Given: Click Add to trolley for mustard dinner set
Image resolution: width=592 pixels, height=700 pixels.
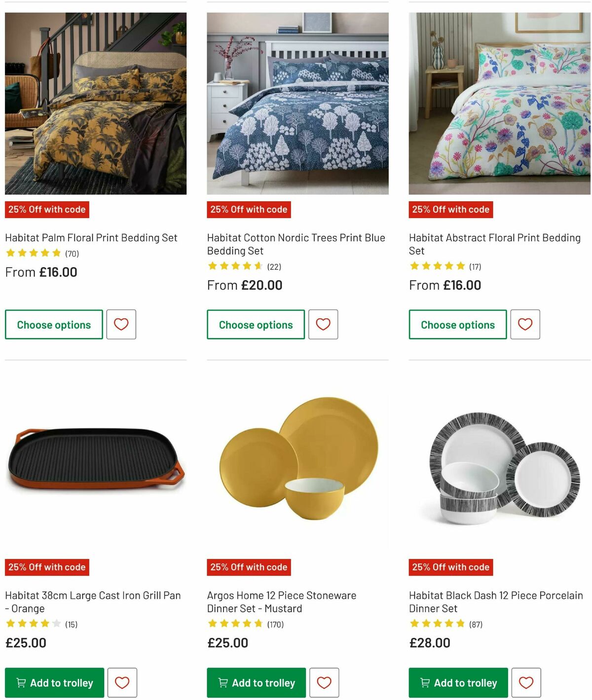Looking at the screenshot, I should coord(256,682).
